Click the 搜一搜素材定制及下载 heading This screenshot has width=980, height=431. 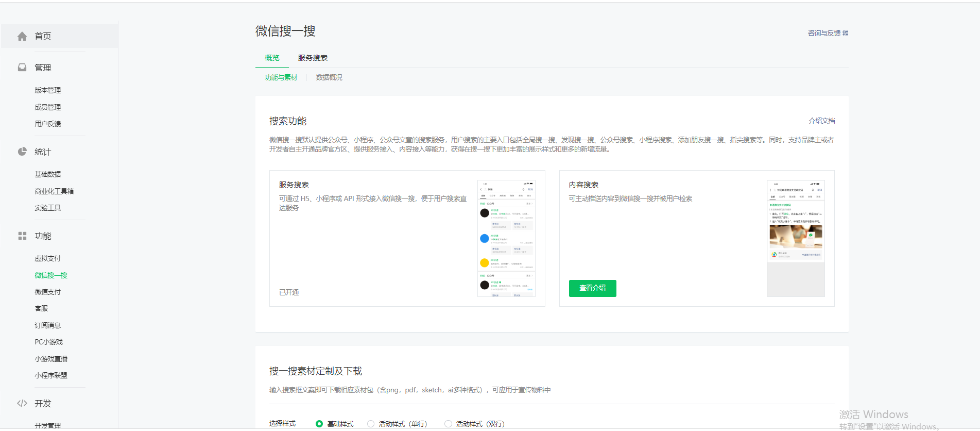(316, 371)
